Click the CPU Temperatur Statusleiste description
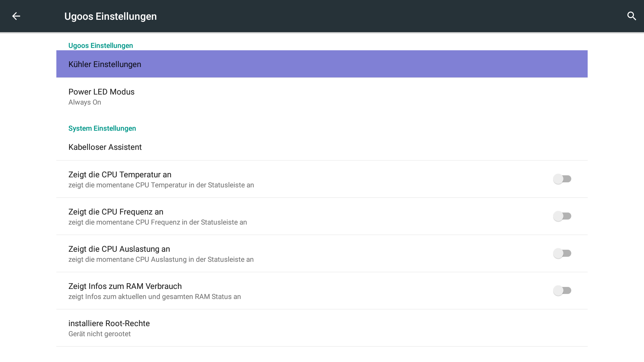The image size is (644, 362). click(161, 185)
